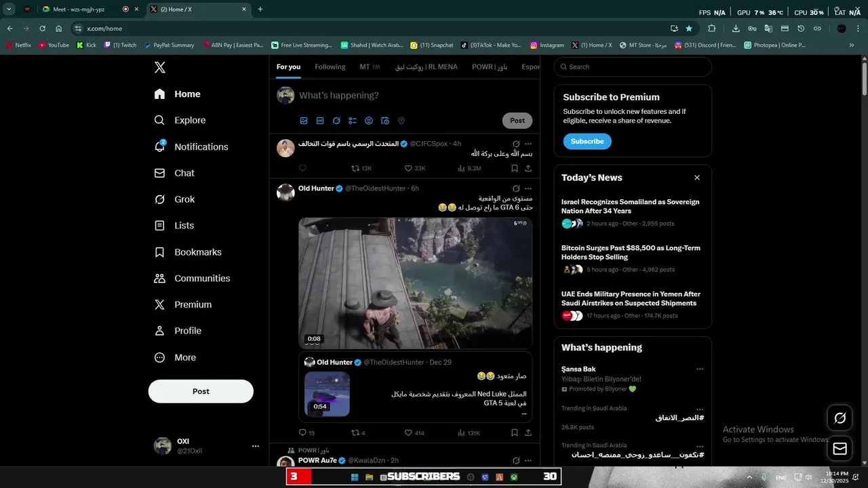Schedule the post with calendar icon
Screen dimensions: 868x488
(x=385, y=121)
